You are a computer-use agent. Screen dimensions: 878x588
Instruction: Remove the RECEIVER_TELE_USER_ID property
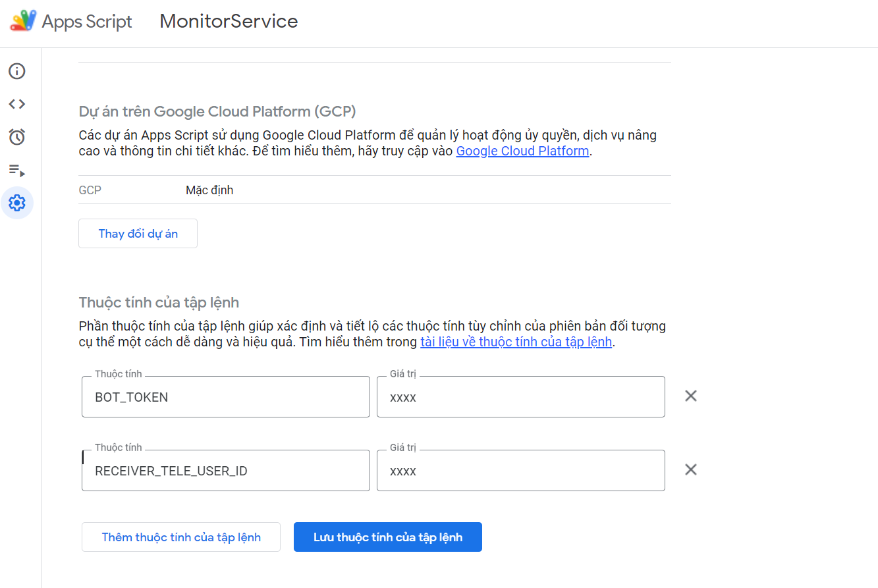point(690,469)
